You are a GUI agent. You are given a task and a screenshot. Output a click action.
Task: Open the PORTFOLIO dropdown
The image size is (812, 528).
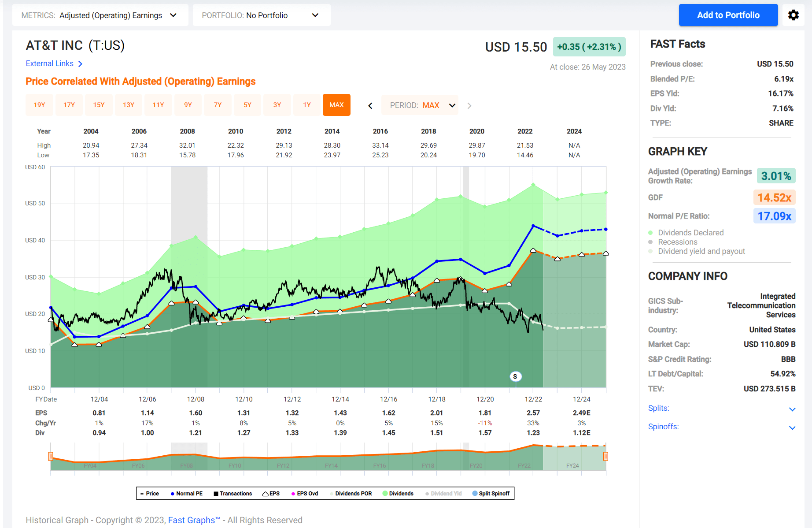pos(262,15)
